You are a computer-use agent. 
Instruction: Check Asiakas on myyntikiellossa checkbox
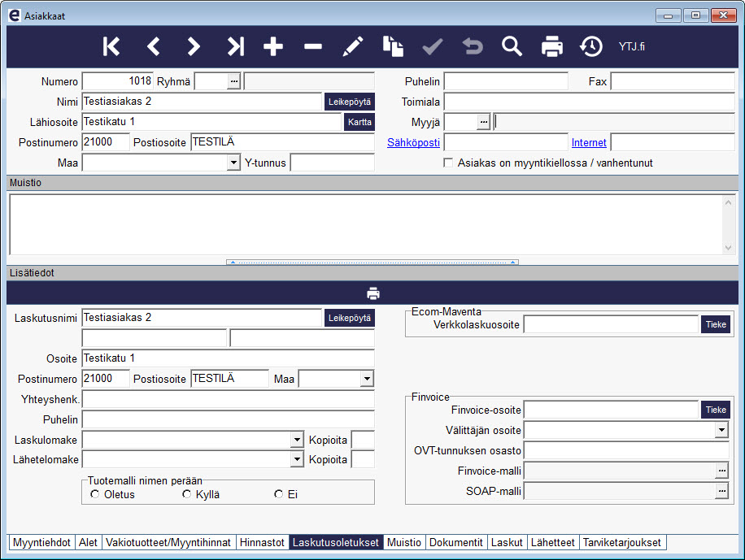(x=447, y=163)
